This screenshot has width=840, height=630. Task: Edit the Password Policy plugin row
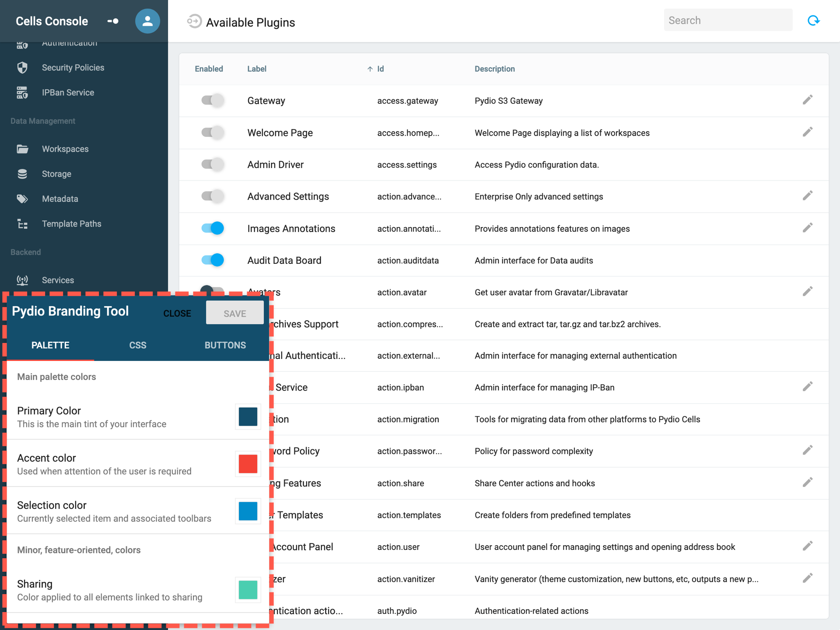808,450
